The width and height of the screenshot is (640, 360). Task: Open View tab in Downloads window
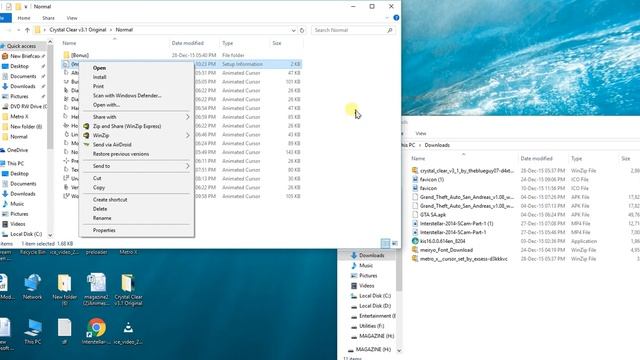tap(421, 133)
